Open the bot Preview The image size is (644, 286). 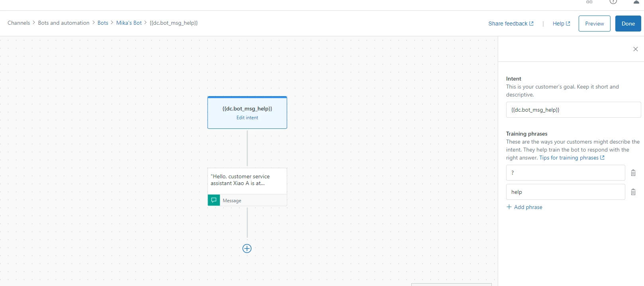(595, 24)
